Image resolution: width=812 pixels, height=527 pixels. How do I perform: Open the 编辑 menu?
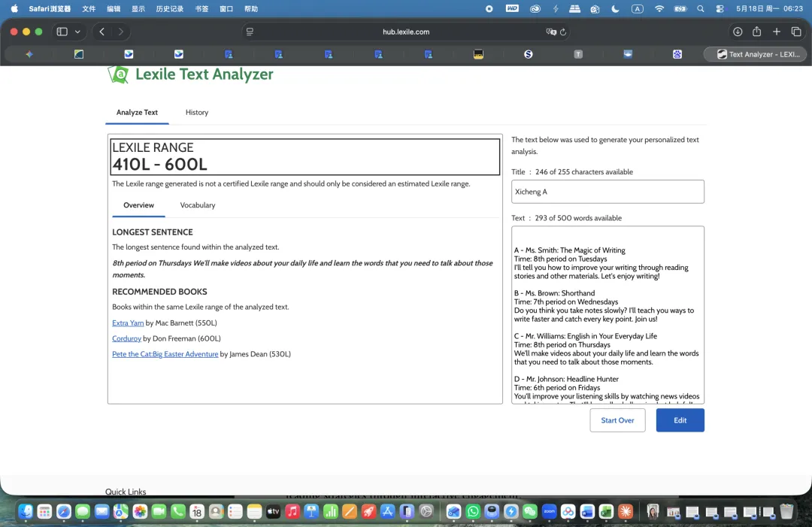click(x=114, y=8)
